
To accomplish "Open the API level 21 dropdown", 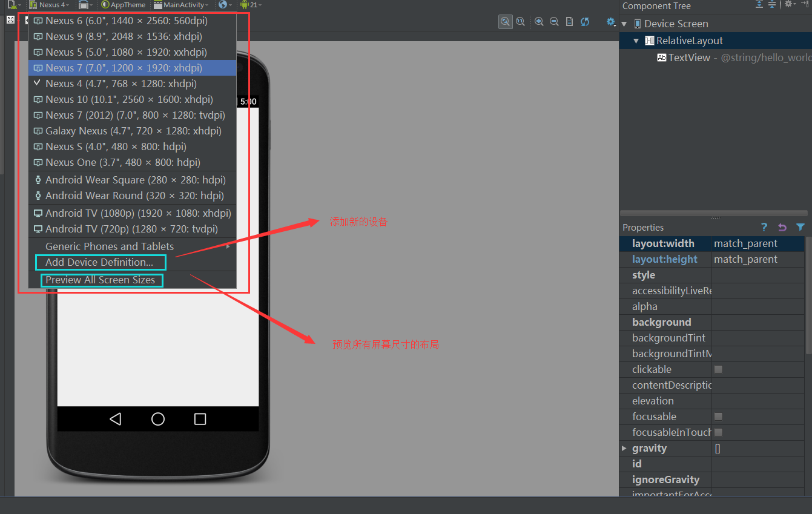I will (251, 5).
